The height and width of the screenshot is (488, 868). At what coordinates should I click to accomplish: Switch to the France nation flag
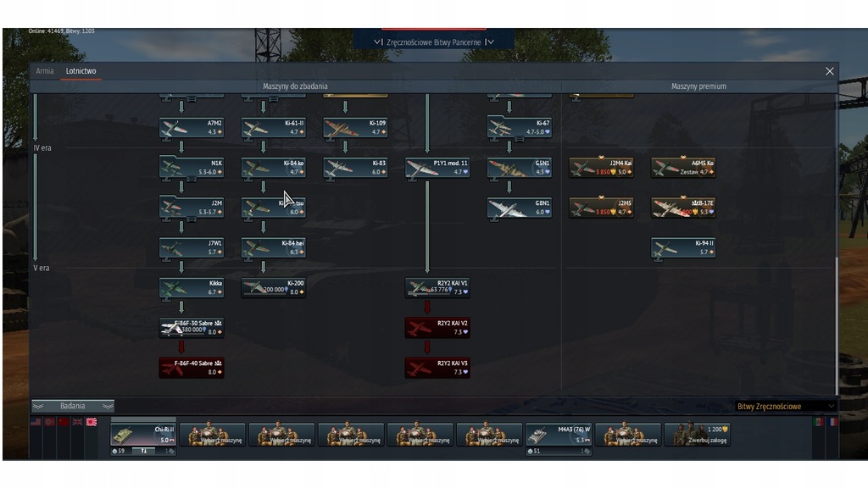[832, 422]
